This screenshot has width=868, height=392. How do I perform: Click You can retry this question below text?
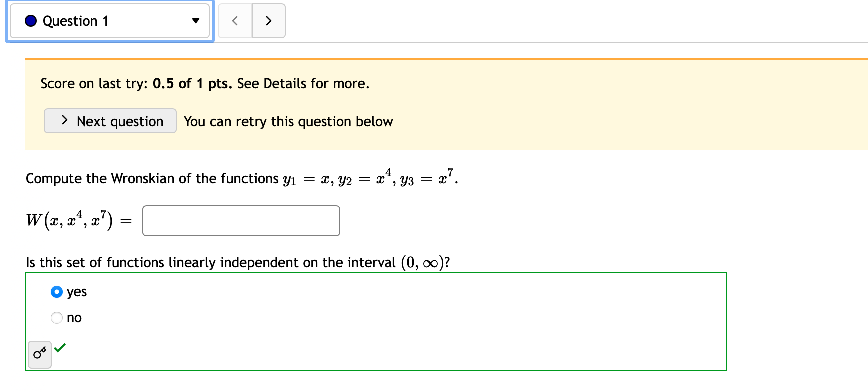288,121
